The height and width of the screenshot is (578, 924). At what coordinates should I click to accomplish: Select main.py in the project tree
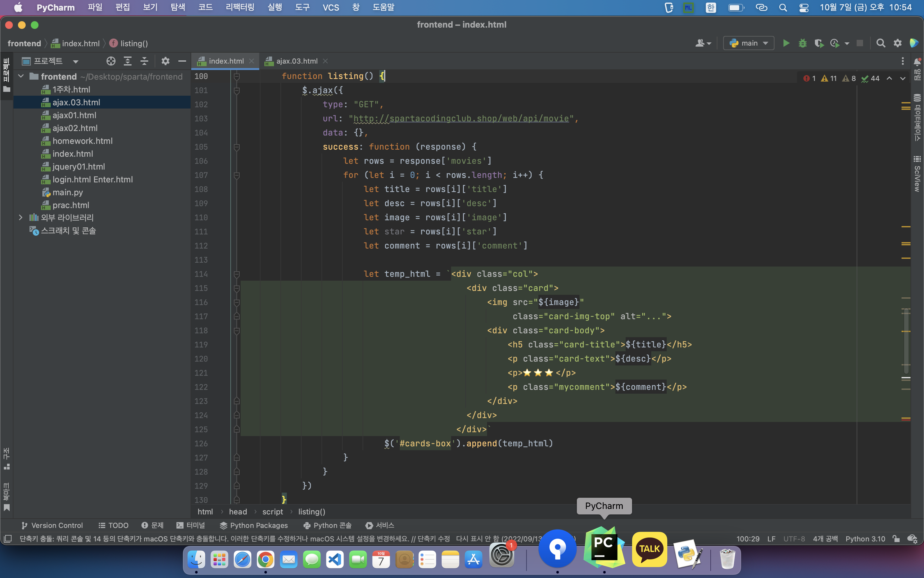[x=68, y=192]
